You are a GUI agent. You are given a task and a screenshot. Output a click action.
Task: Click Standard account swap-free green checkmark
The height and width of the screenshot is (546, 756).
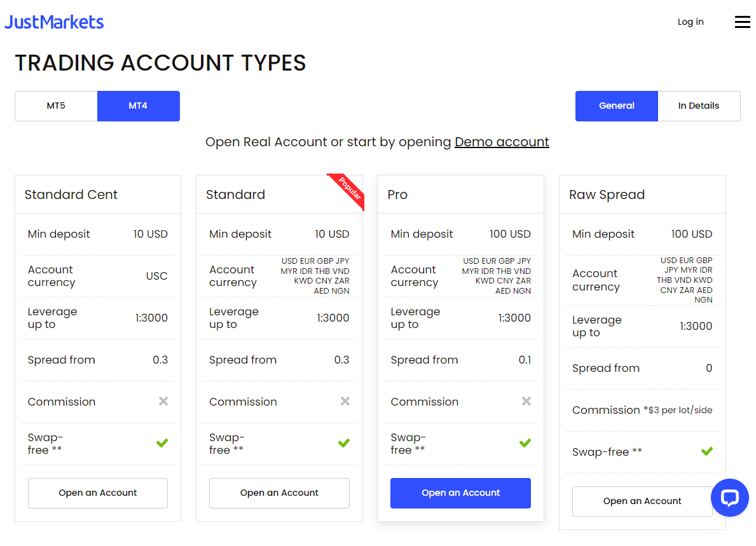click(x=344, y=443)
